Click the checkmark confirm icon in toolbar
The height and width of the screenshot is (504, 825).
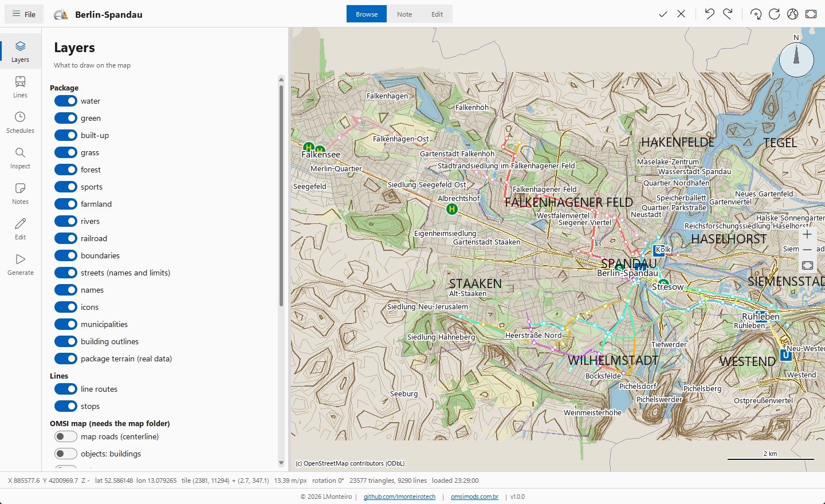(x=663, y=14)
